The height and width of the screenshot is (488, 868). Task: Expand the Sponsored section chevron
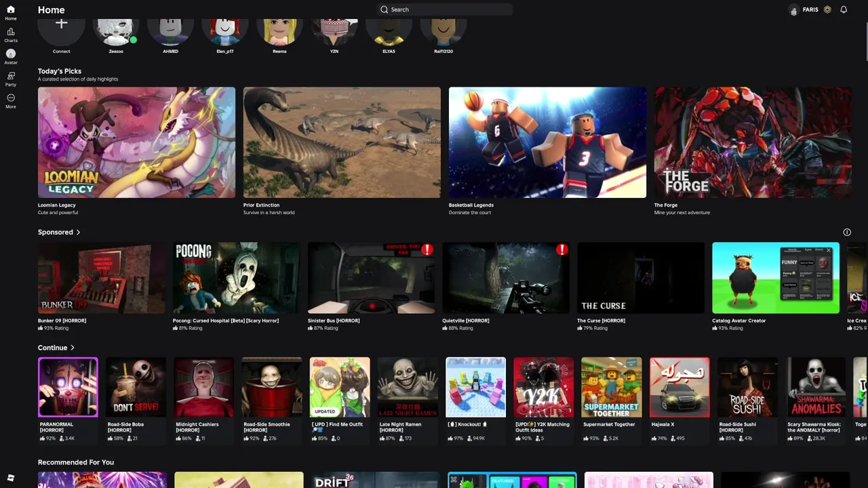pos(78,232)
